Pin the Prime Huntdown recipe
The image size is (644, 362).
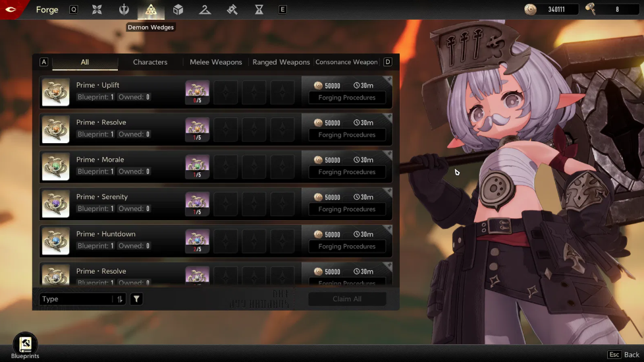coord(389,228)
